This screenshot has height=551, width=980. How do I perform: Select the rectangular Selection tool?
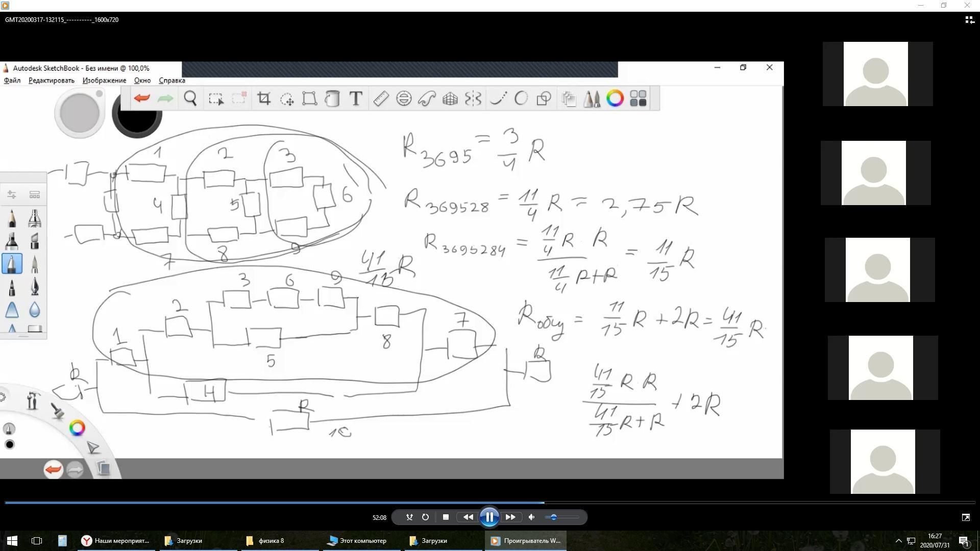click(216, 98)
